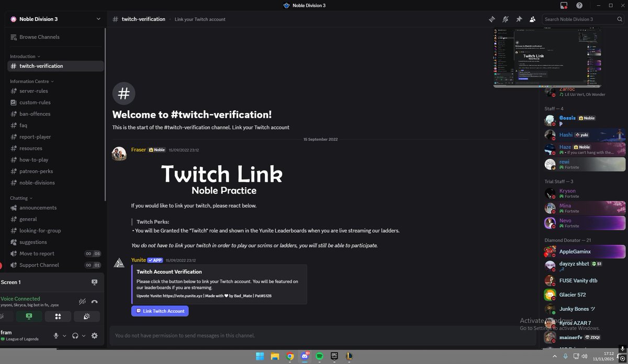This screenshot has width=628, height=364.
Task: Open the inbox icon in title bar
Action: pos(564,5)
